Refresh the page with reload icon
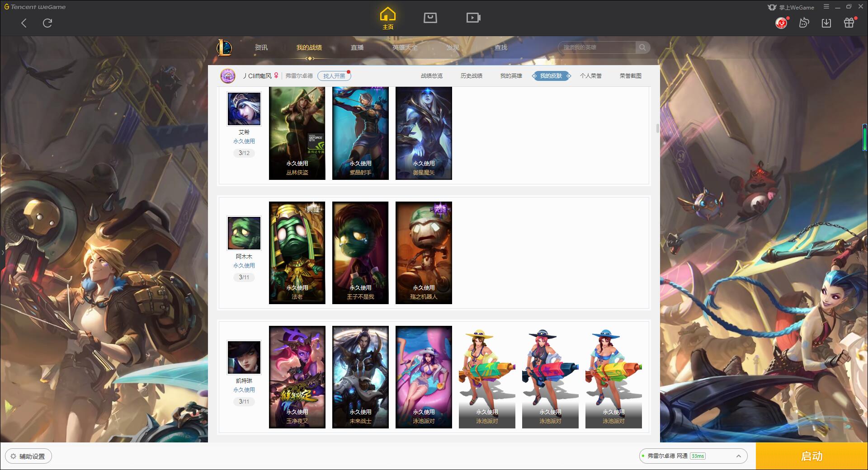The height and width of the screenshot is (470, 868). tap(47, 23)
